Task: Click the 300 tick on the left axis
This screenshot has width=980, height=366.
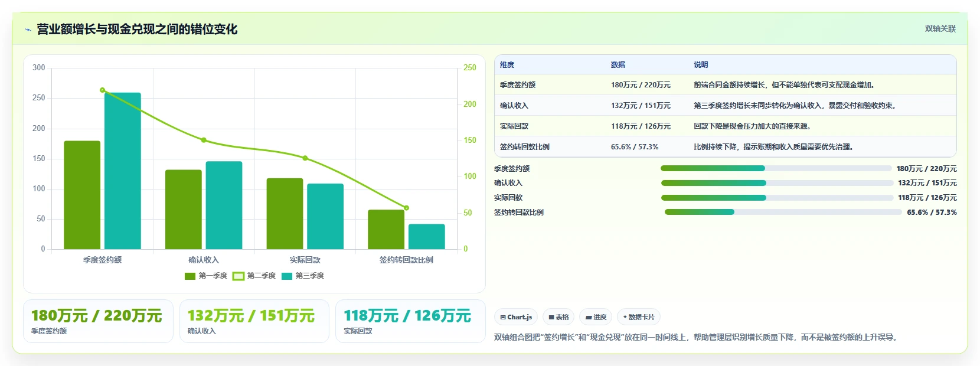Action: pos(39,68)
